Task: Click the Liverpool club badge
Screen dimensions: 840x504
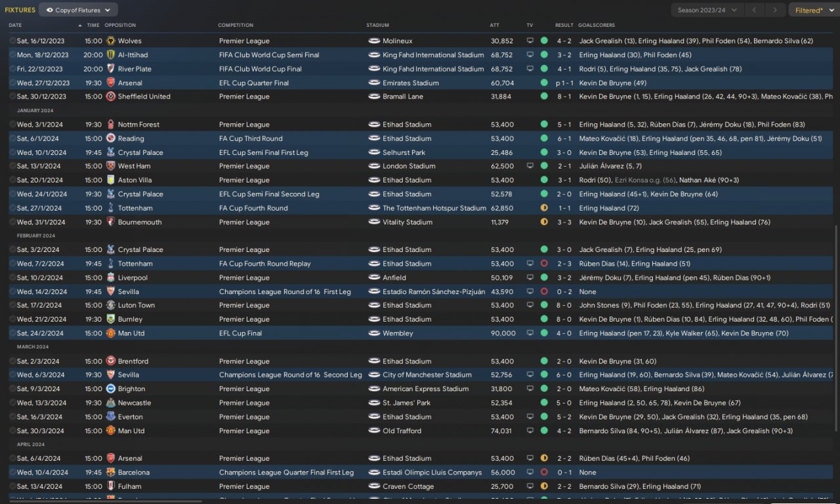Action: [111, 278]
